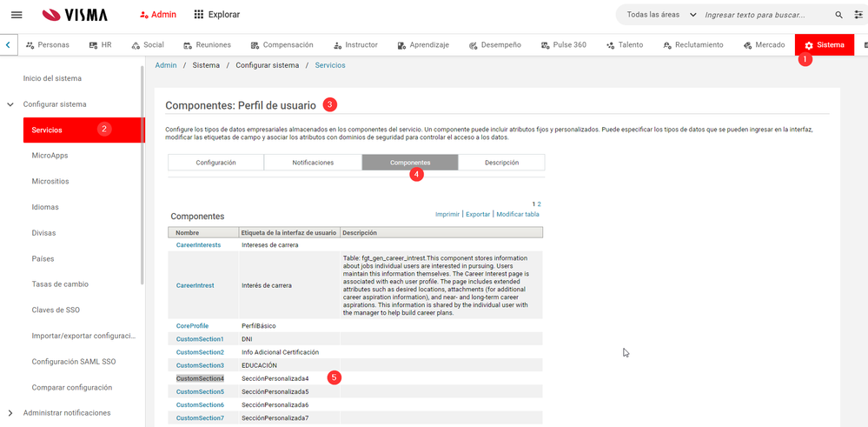Open the Sistema gear tab
The width and height of the screenshot is (868, 427).
coord(825,45)
